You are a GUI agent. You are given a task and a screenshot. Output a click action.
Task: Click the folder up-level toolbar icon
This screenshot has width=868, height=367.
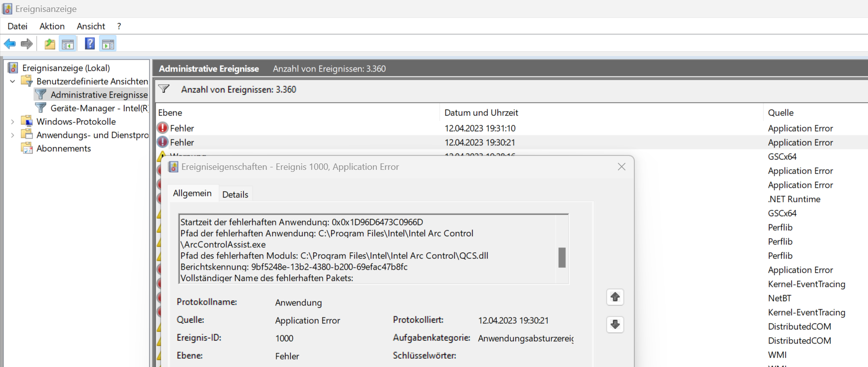[x=50, y=44]
